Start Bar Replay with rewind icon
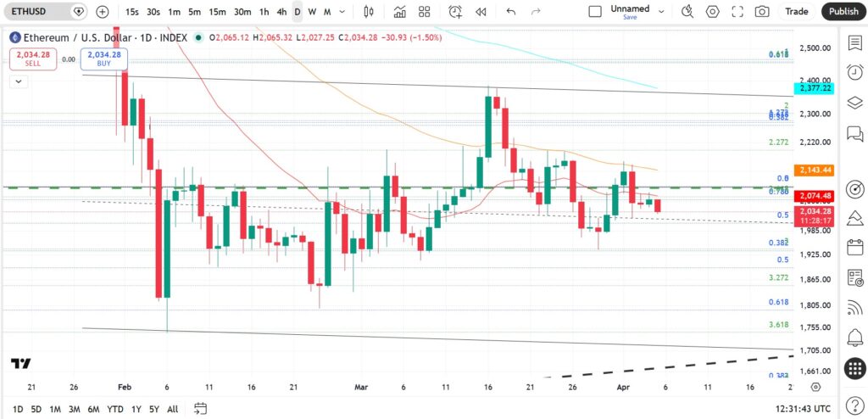 [481, 11]
